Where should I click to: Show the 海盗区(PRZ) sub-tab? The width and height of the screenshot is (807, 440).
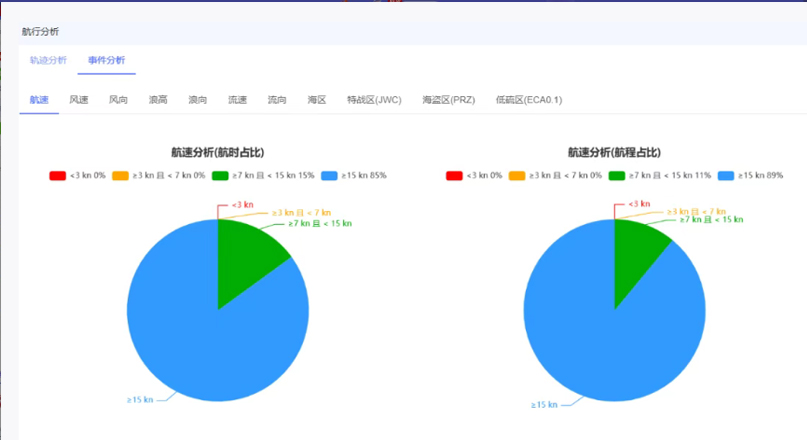[449, 100]
